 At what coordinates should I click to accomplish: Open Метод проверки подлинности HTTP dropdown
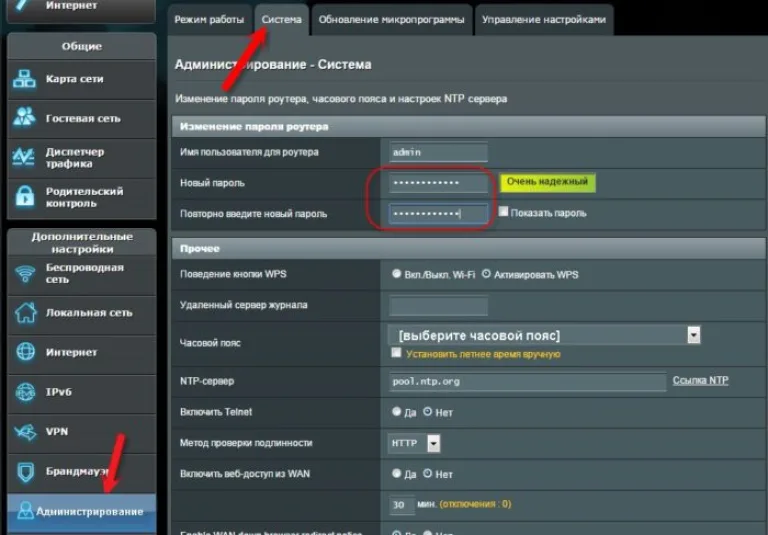[x=414, y=443]
